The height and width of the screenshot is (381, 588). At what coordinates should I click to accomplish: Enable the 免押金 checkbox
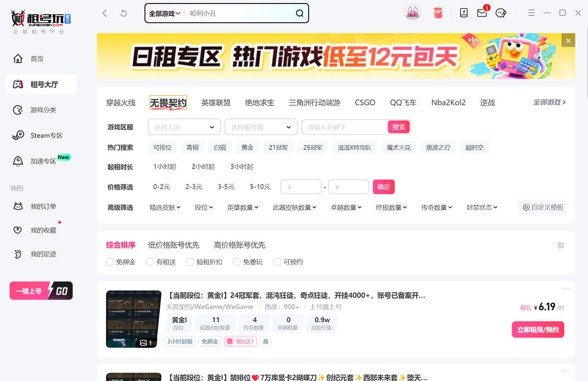click(x=110, y=262)
